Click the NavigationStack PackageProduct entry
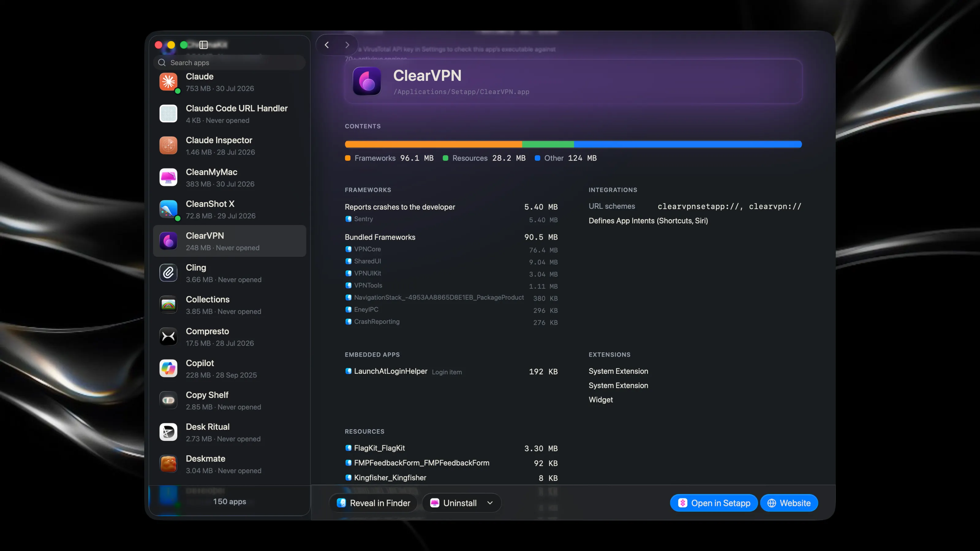The height and width of the screenshot is (551, 980). (x=451, y=298)
